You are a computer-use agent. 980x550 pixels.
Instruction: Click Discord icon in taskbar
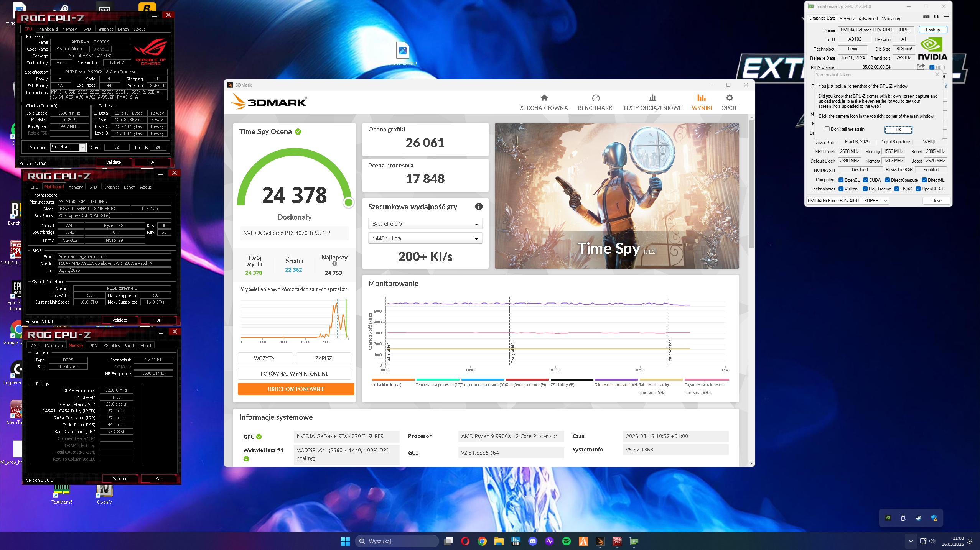[532, 541]
